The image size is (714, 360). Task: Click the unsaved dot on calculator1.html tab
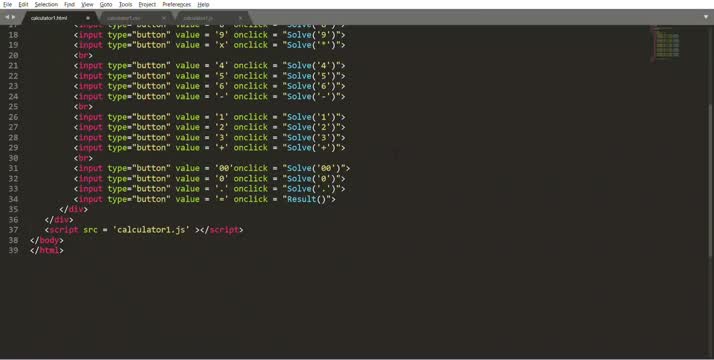click(88, 18)
